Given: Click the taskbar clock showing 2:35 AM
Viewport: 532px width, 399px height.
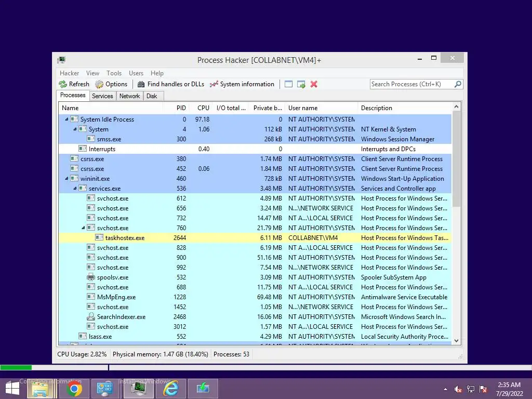Looking at the screenshot, I should [x=509, y=389].
